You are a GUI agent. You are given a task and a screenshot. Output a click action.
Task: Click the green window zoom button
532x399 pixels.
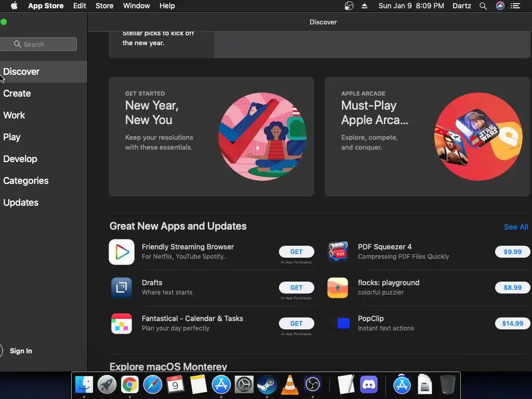4,22
